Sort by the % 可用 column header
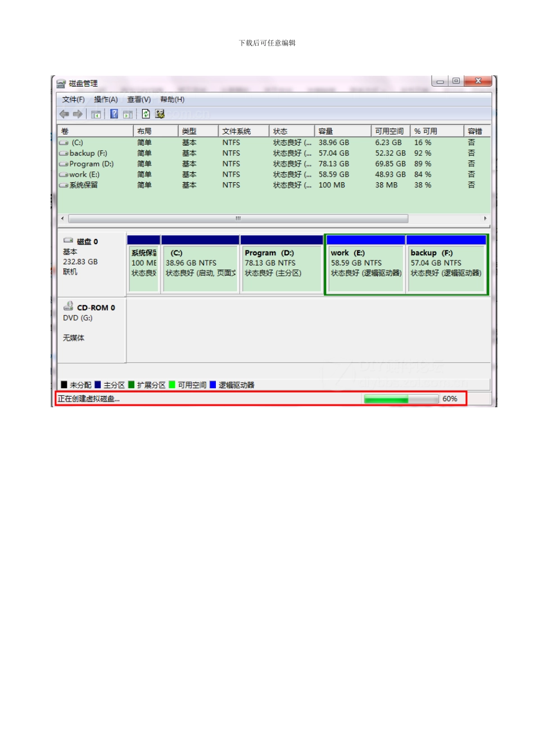This screenshot has height=756, width=534. 437,131
